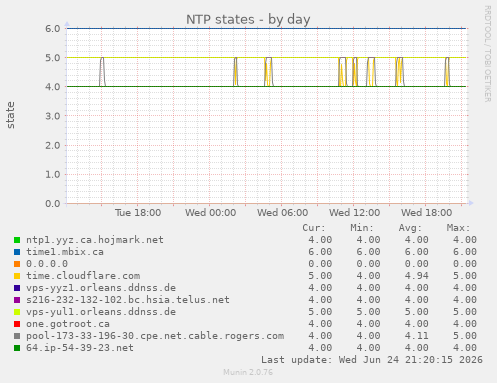The width and height of the screenshot is (497, 383).
Task: Click the Min: column header
Action: [x=362, y=228]
